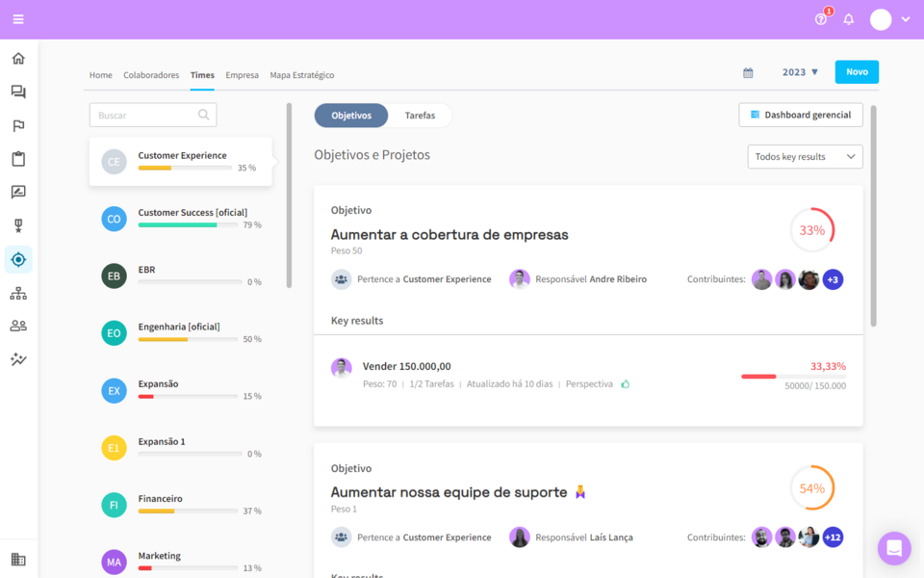Image resolution: width=924 pixels, height=578 pixels.
Task: Select the Objetivos toggle
Action: pyautogui.click(x=351, y=116)
